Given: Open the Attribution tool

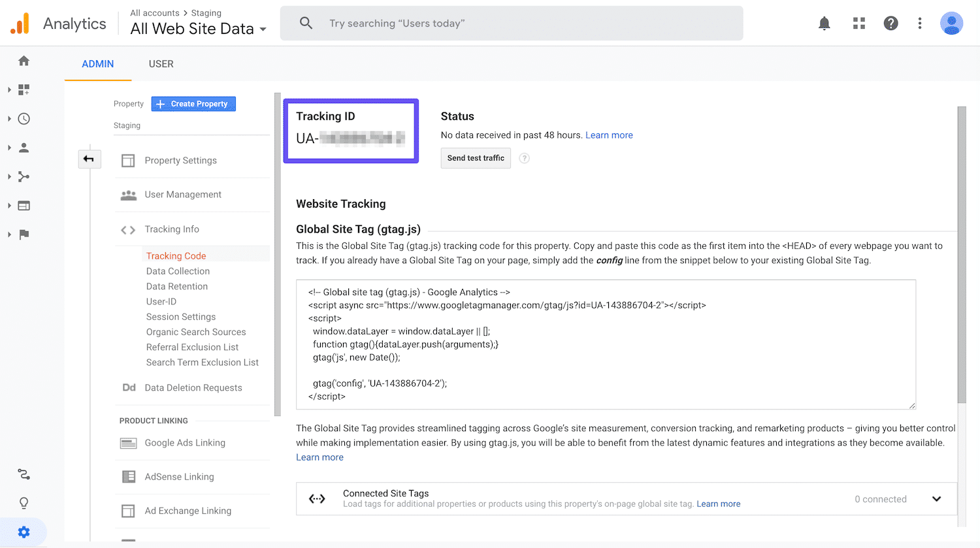Looking at the screenshot, I should 24,474.
